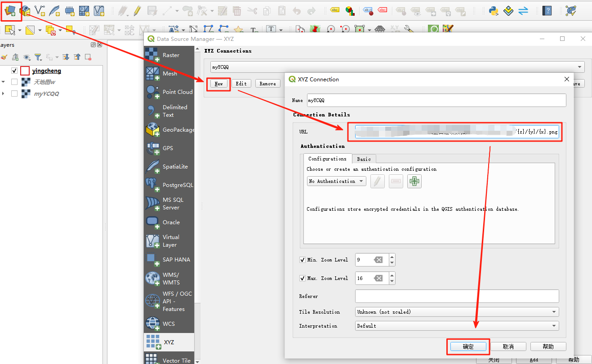Click the New GeoPackage Layer icon
592x364 pixels.
tap(25, 10)
